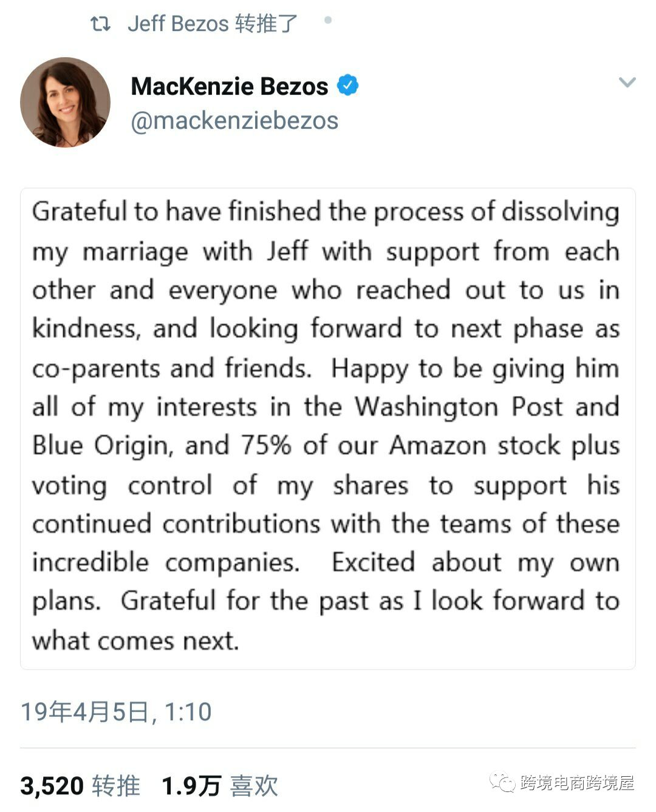Viewport: 656px width, 812px height.
Task: Open the @mackenziebezos handle
Action: click(x=234, y=120)
